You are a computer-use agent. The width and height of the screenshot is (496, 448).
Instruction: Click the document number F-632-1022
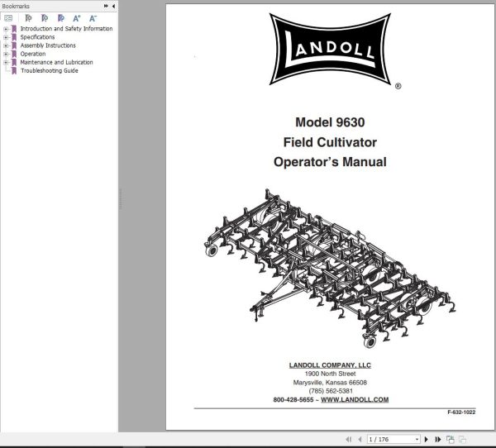(461, 412)
